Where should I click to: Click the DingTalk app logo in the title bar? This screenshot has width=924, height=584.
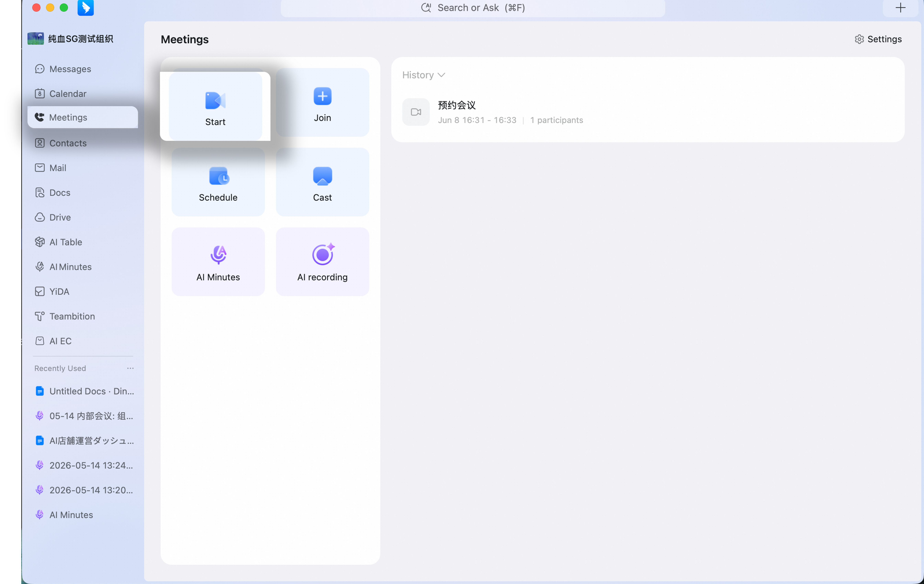86,8
